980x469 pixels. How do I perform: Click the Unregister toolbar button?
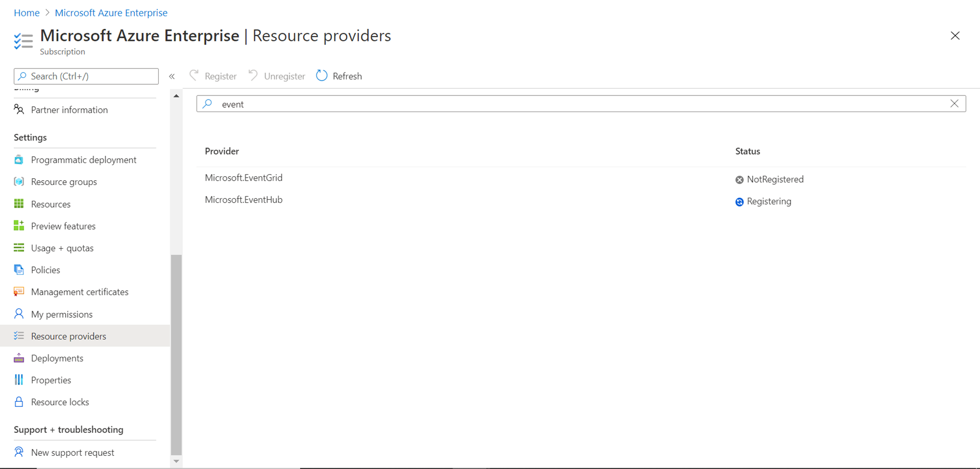277,76
